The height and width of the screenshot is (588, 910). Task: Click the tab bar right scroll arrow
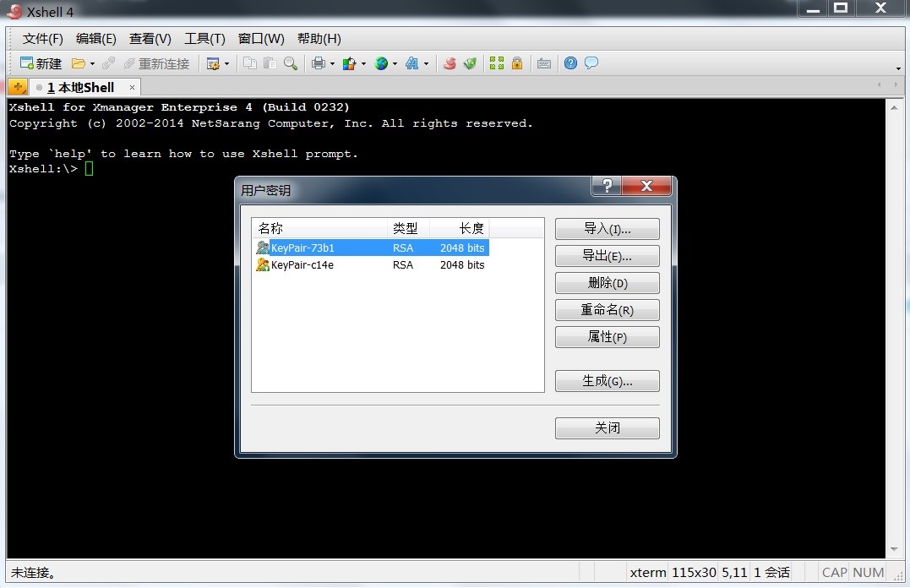click(x=896, y=84)
